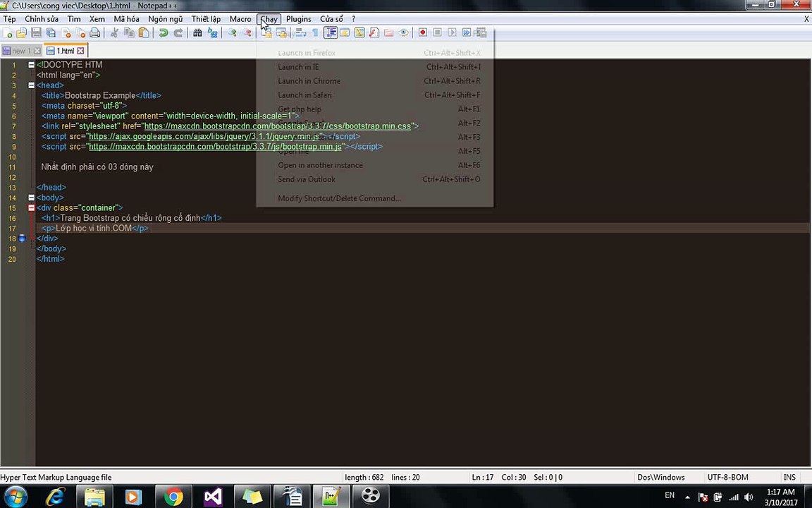Screen dimensions: 812x508
Task: Open the Plugins menu
Action: 299,19
